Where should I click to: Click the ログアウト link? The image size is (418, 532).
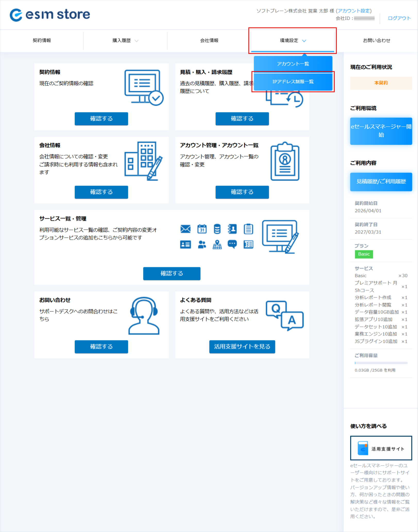[399, 18]
